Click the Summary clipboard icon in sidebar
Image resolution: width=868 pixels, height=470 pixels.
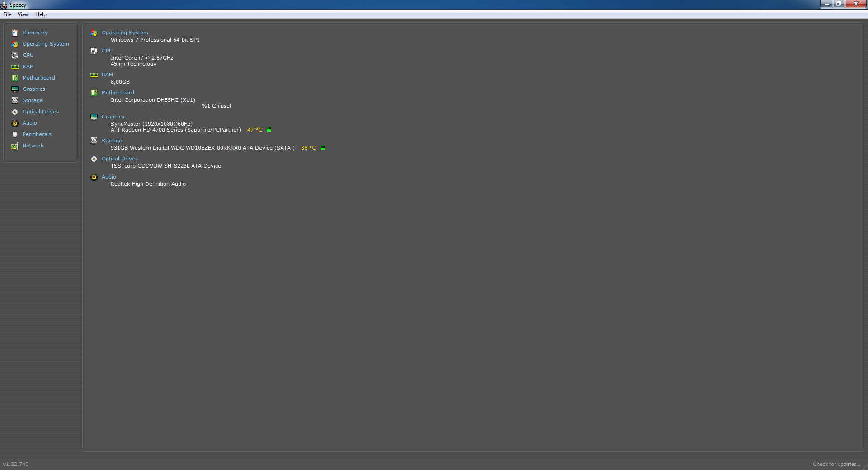point(15,33)
